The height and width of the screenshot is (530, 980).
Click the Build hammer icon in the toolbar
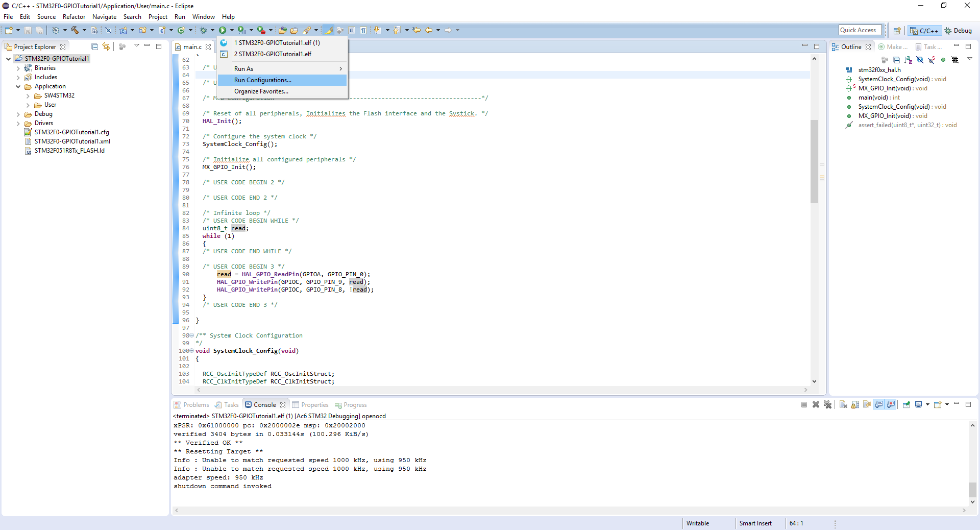click(x=75, y=31)
